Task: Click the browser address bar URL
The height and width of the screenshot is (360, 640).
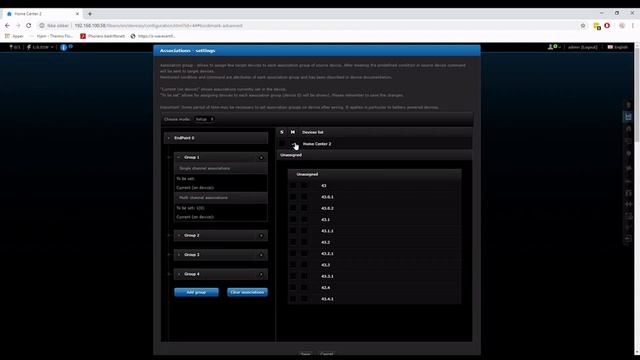Action: pos(158,25)
